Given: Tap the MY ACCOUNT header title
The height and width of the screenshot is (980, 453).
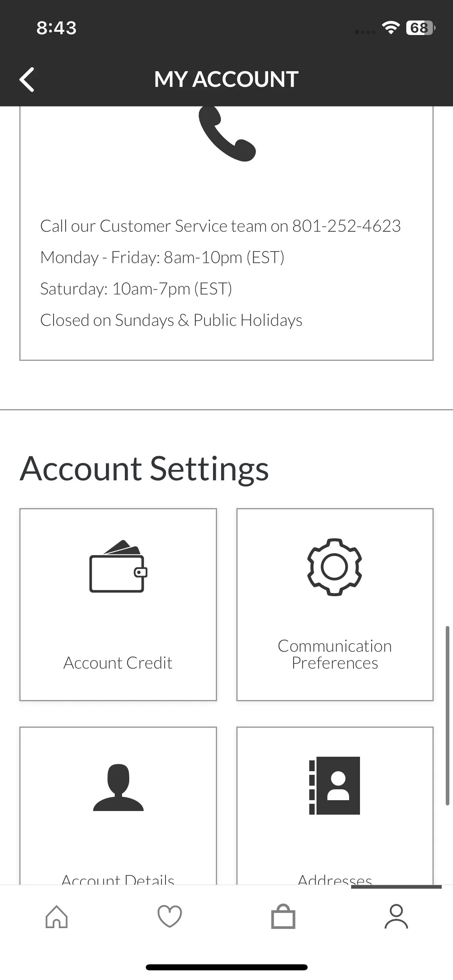Looking at the screenshot, I should tap(226, 79).
